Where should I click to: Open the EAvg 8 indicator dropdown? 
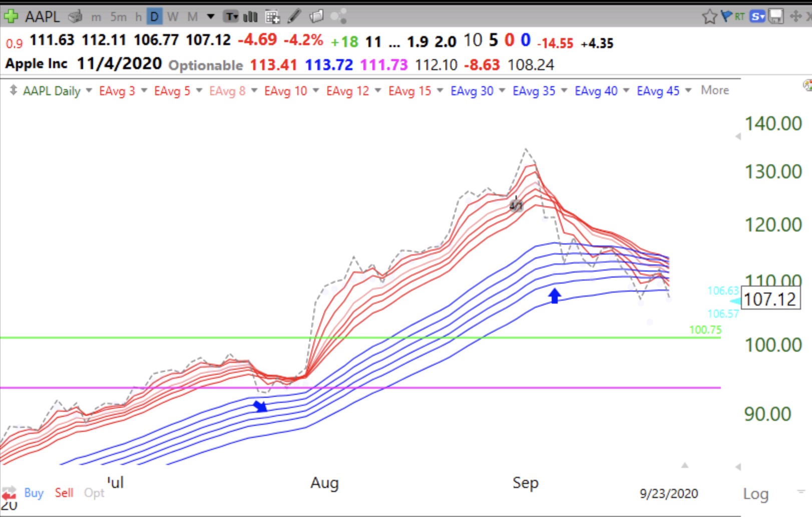pos(254,91)
